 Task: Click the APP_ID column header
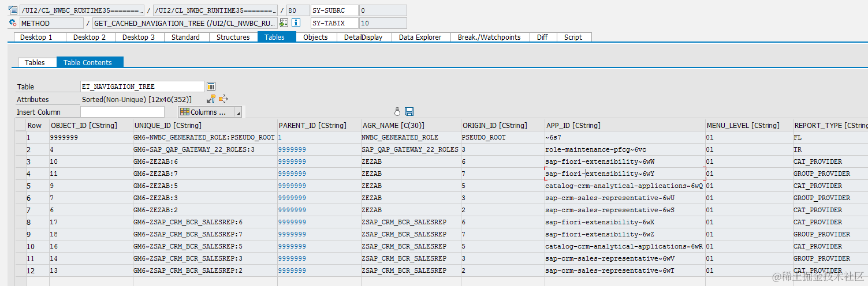[625, 125]
